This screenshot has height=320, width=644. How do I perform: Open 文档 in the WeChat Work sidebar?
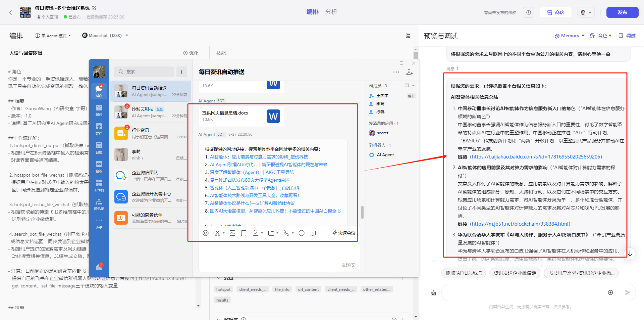99,129
